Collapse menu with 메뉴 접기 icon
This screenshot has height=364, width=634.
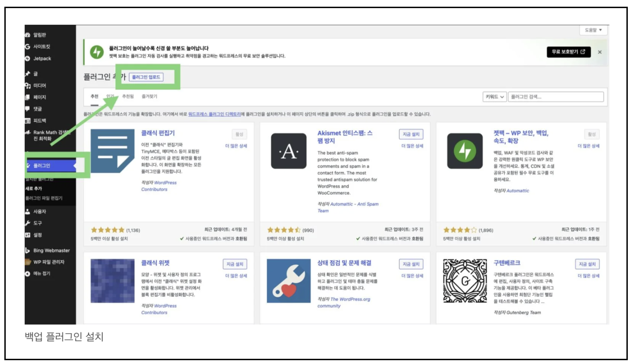pos(27,273)
